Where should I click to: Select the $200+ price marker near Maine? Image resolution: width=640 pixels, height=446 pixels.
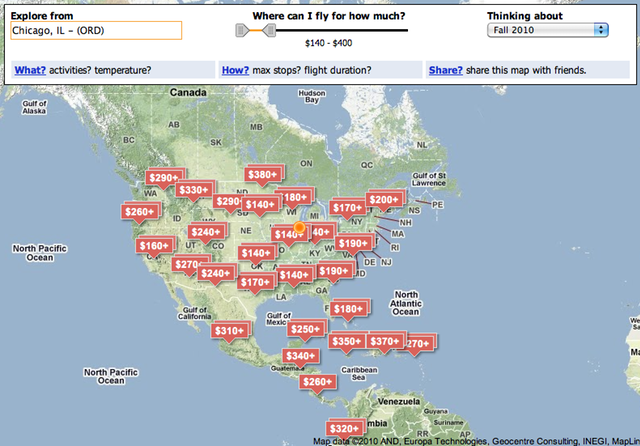coord(384,200)
